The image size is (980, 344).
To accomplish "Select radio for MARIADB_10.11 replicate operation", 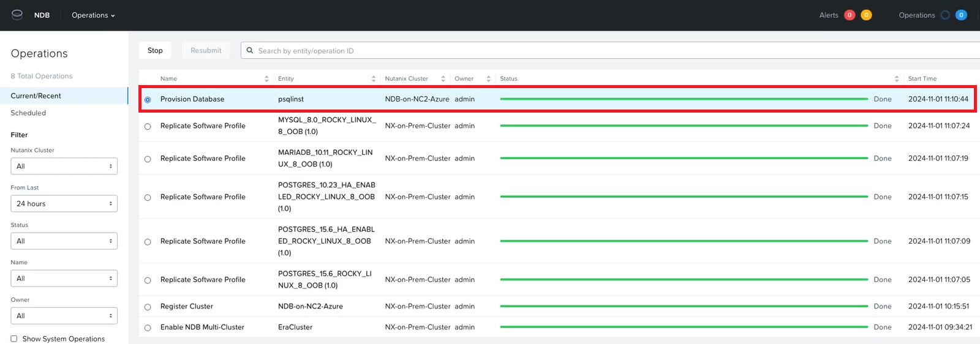I will (148, 159).
